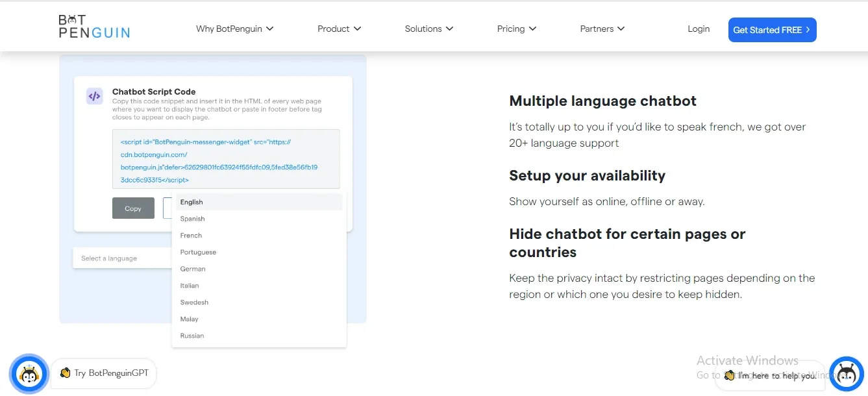Open the Product menu

340,29
